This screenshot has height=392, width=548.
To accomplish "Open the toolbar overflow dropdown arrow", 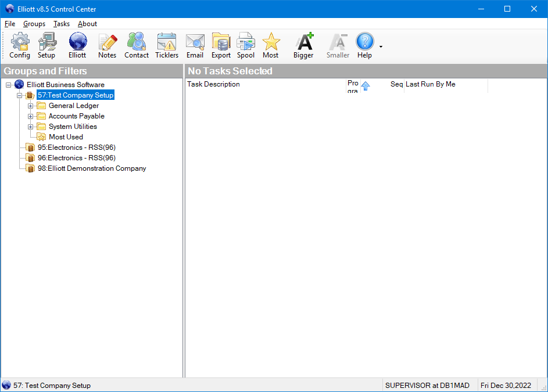I will click(x=381, y=46).
